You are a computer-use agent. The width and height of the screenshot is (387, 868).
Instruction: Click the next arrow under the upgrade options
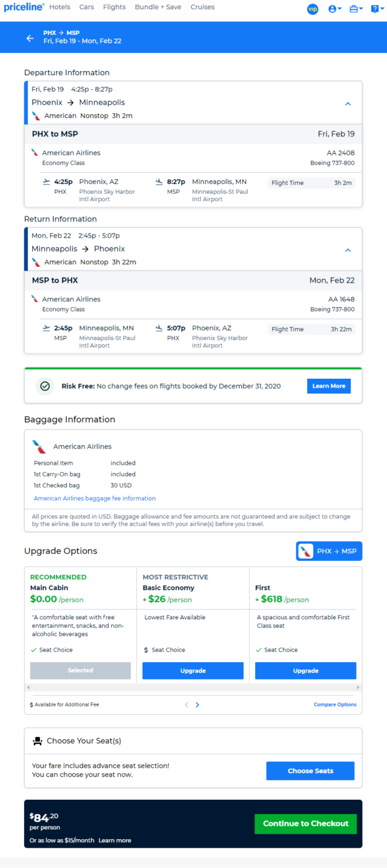[x=198, y=705]
